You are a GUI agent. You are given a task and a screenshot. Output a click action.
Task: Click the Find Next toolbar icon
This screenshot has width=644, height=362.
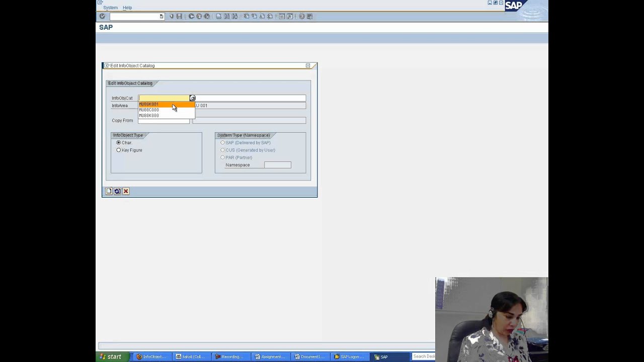234,16
